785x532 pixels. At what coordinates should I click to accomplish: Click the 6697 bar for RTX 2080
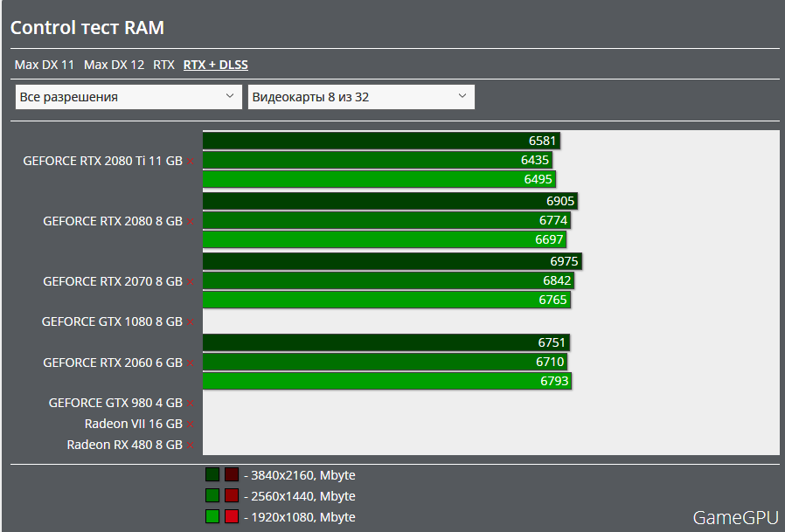[385, 239]
